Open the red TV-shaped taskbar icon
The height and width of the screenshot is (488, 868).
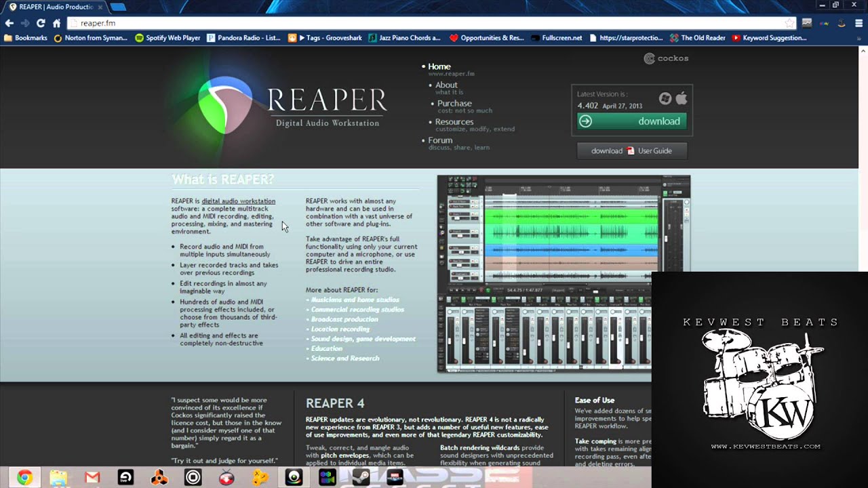tap(226, 478)
